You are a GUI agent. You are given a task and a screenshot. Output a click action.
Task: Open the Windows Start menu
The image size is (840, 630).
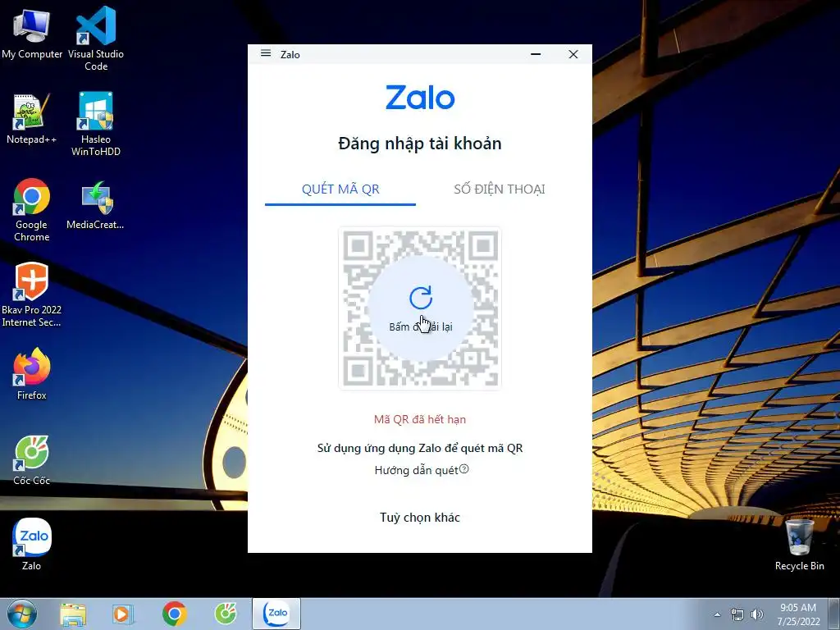coord(22,614)
